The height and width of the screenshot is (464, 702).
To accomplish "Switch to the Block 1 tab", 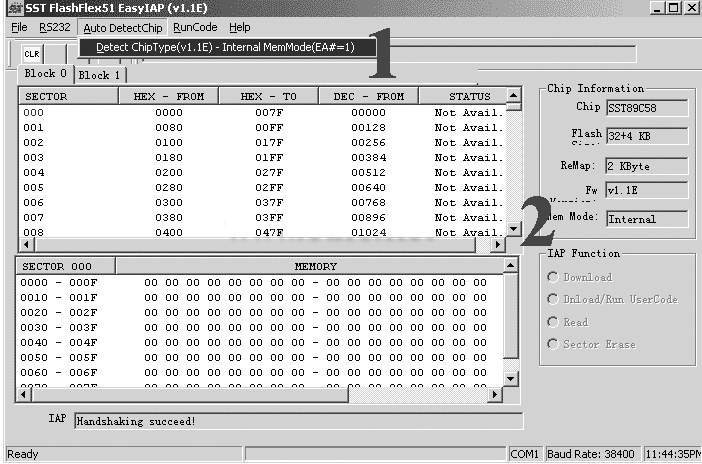I will [99, 75].
